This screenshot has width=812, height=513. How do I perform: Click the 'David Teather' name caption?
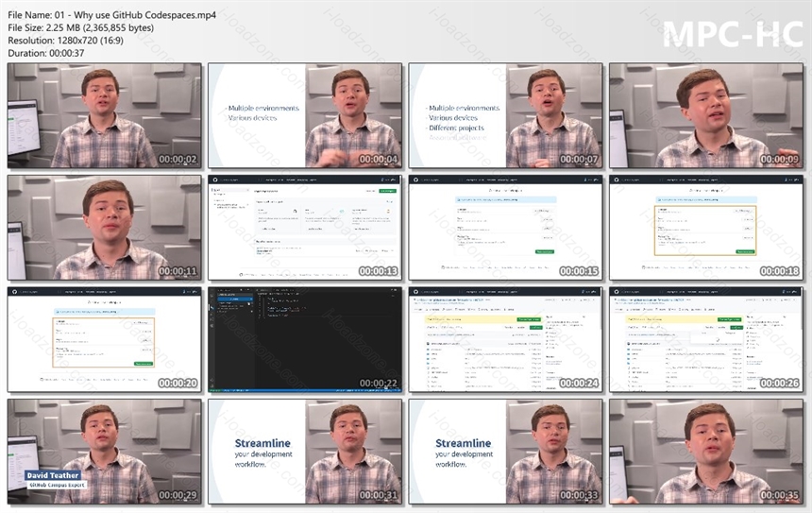[53, 475]
